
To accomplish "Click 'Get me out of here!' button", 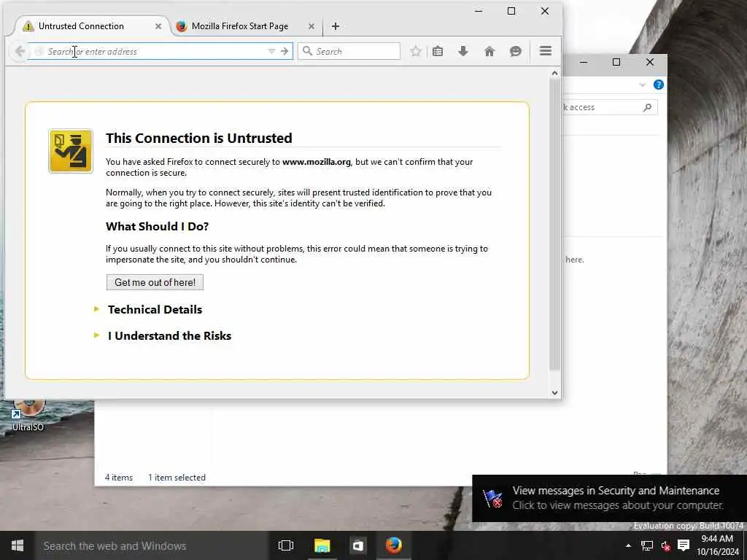I will [155, 282].
